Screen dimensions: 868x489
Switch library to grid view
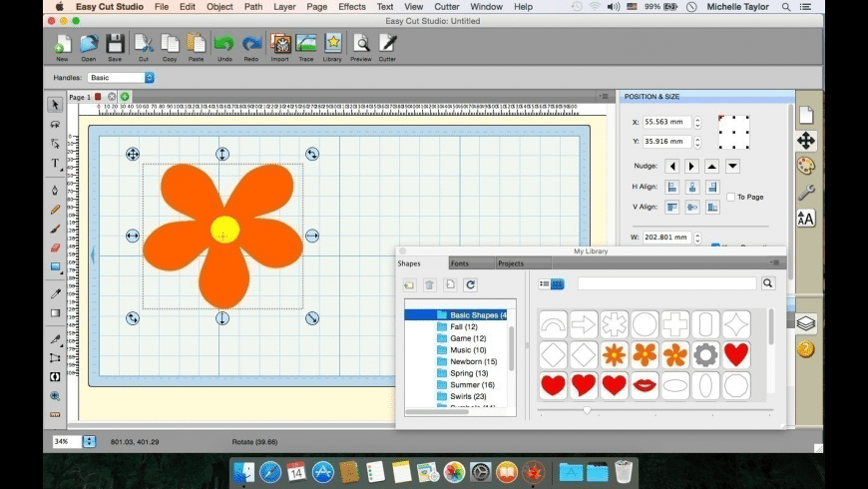(558, 284)
